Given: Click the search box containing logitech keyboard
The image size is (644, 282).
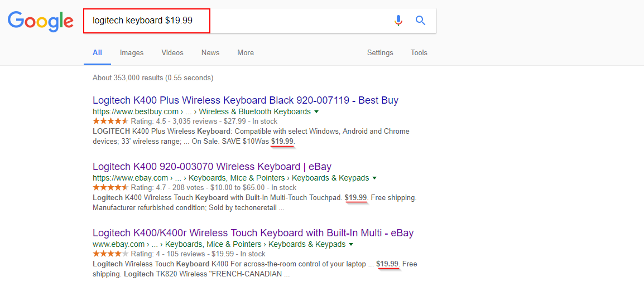Looking at the screenshot, I should [x=259, y=21].
